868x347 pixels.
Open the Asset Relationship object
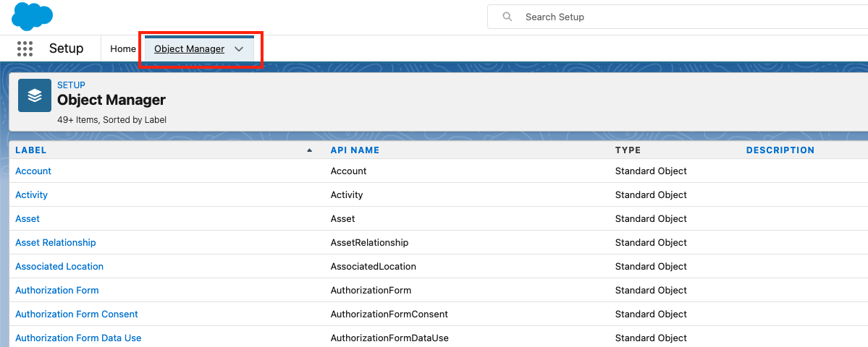pyautogui.click(x=56, y=243)
